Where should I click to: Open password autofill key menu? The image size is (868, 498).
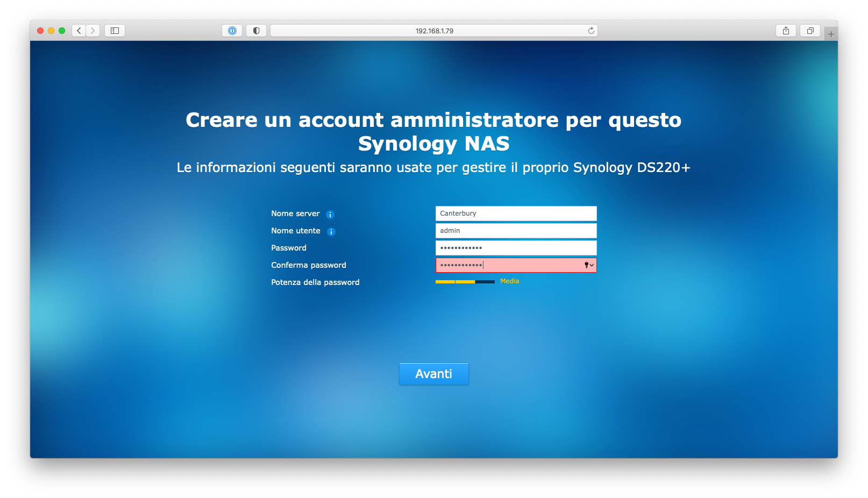tap(589, 265)
